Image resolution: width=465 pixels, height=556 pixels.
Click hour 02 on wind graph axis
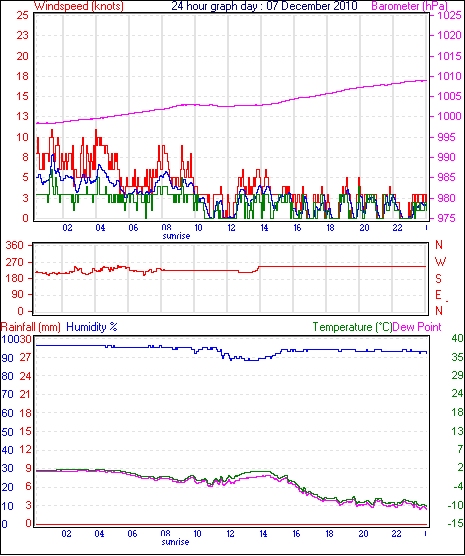[67, 227]
